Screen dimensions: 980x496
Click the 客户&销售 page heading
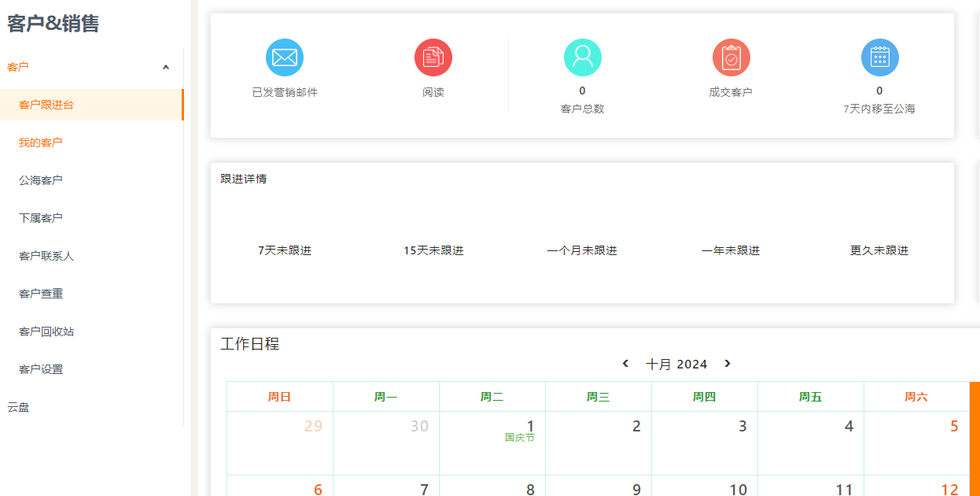[53, 24]
